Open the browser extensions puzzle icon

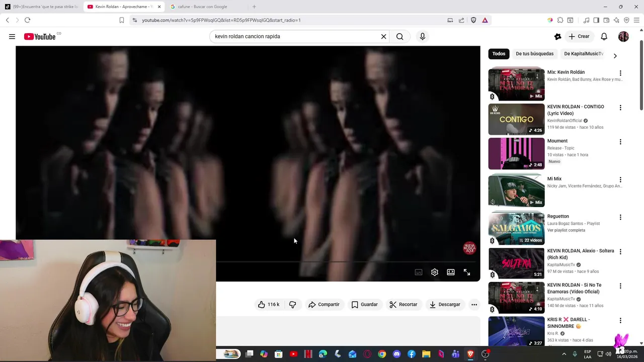(560, 20)
